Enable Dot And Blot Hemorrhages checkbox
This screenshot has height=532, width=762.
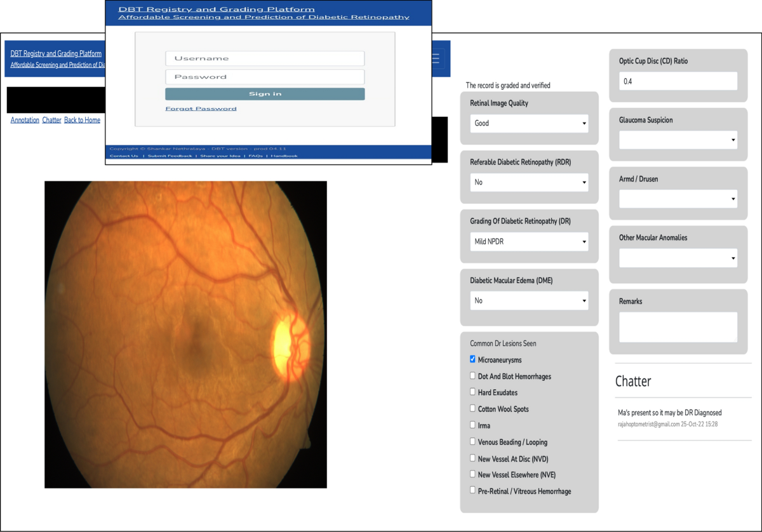click(472, 376)
